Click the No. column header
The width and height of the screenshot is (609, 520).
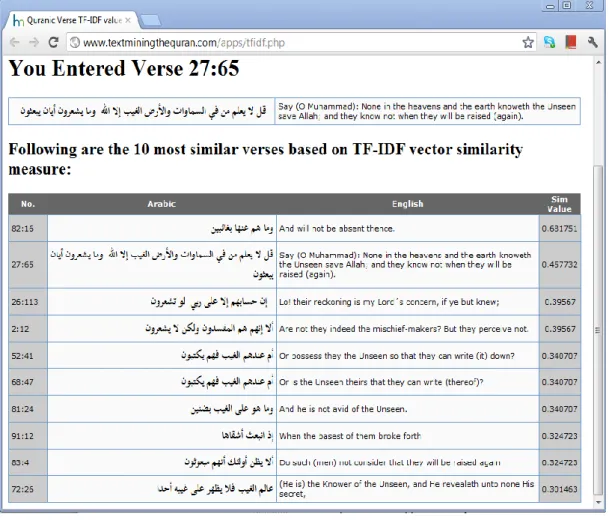pos(28,205)
